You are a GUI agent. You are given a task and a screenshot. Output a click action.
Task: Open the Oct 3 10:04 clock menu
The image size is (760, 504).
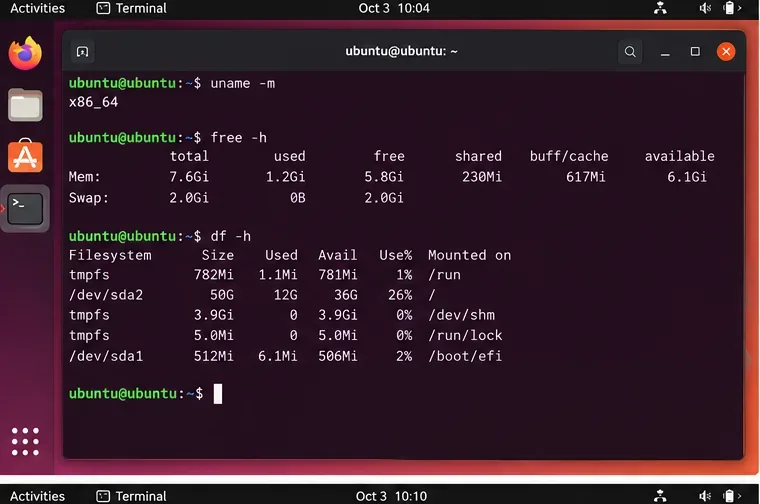[x=394, y=8]
